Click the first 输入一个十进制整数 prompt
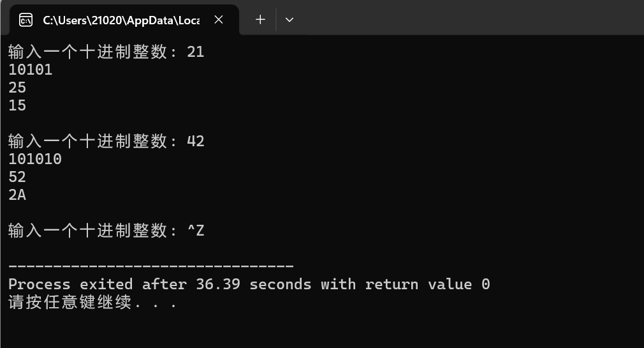644x348 pixels. click(92, 52)
